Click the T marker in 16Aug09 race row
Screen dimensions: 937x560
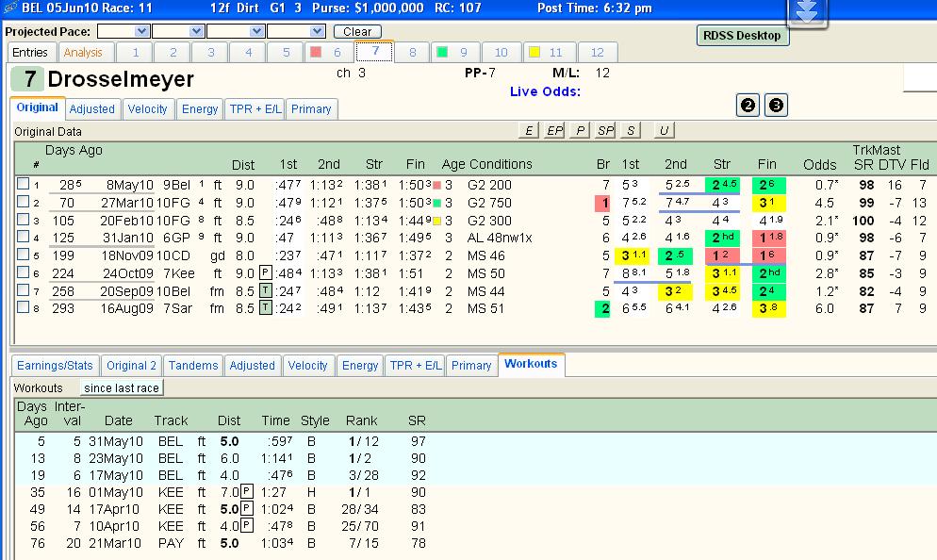[265, 308]
